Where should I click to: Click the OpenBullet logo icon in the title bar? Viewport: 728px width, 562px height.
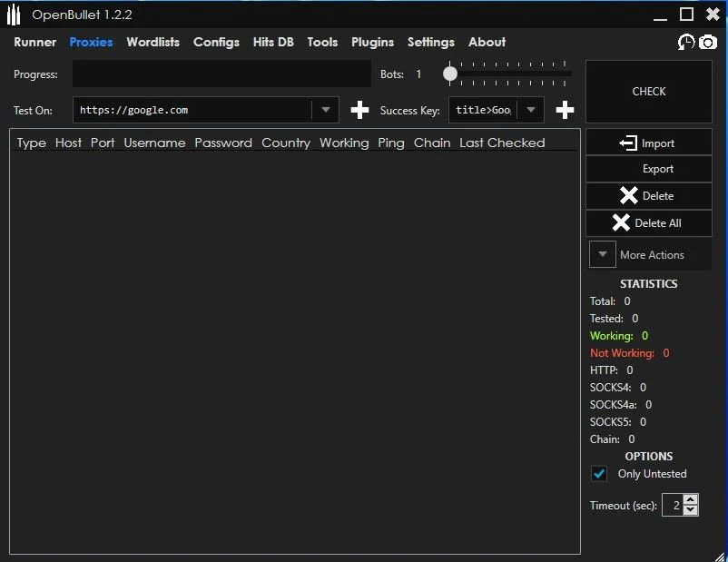[x=14, y=15]
